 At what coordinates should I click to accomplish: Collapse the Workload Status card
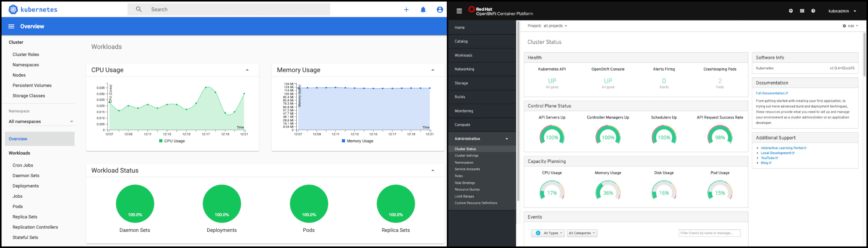(x=433, y=171)
